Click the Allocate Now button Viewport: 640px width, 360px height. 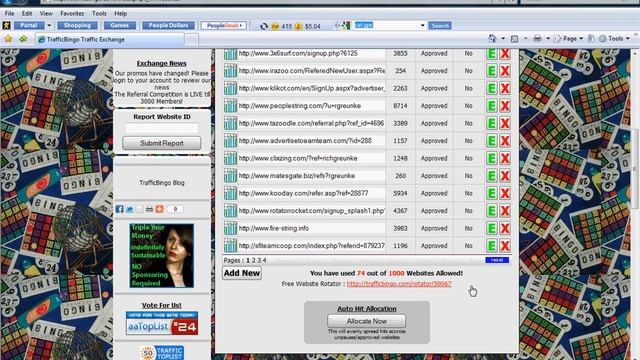click(367, 321)
